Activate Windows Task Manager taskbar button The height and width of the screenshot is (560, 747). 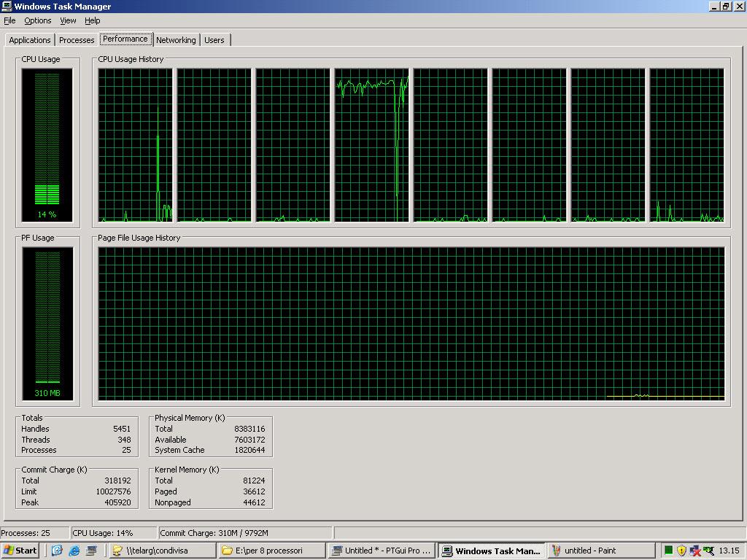click(492, 551)
